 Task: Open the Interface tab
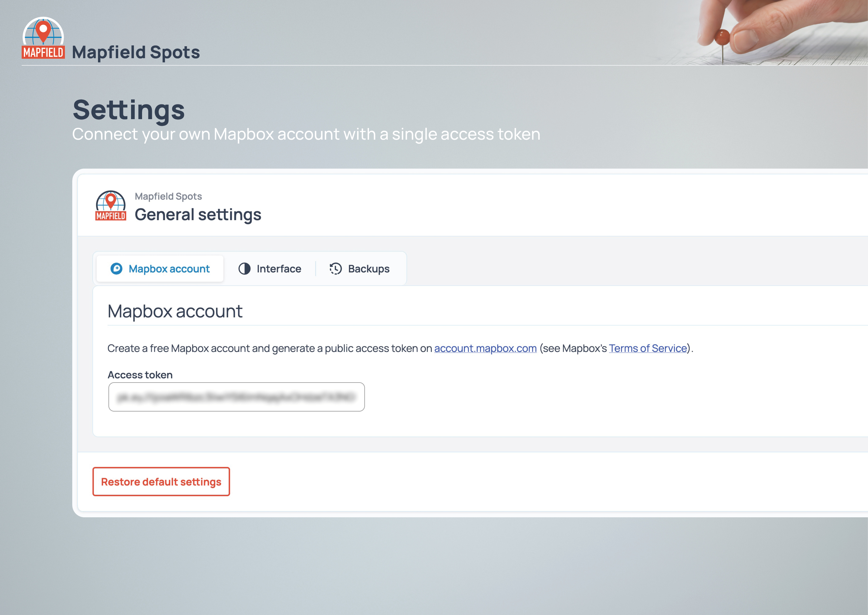coord(270,269)
